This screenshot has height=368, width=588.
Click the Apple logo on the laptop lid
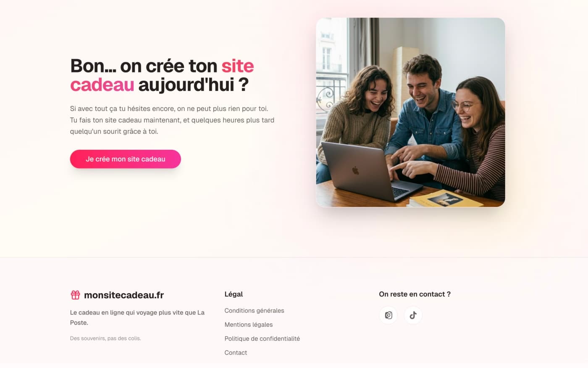click(355, 170)
